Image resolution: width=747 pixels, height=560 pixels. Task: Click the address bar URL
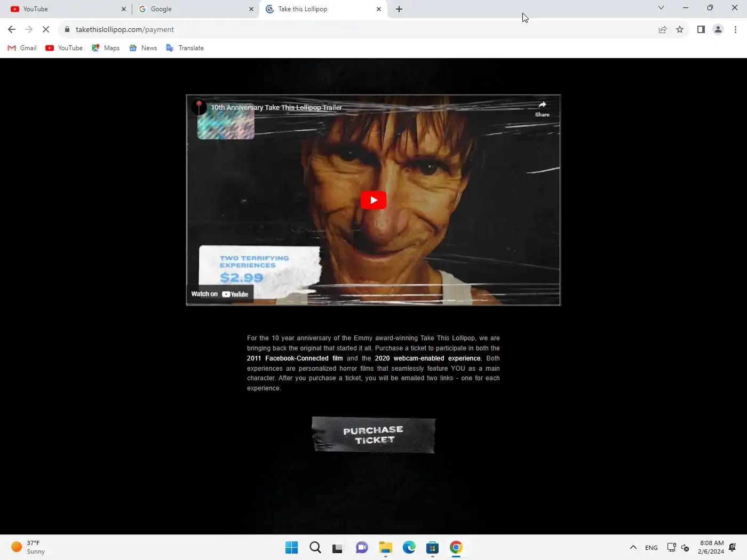click(x=125, y=29)
